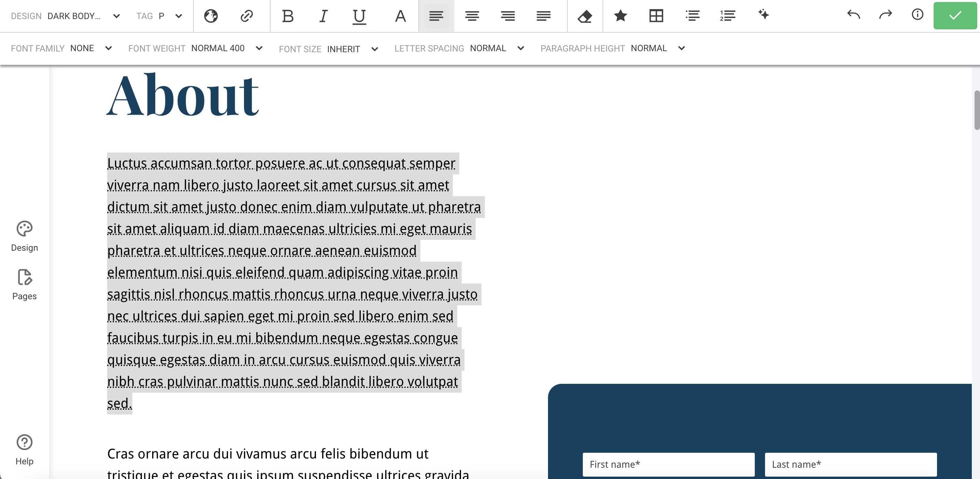Open the Design sidebar panel
The image size is (980, 479).
[24, 236]
